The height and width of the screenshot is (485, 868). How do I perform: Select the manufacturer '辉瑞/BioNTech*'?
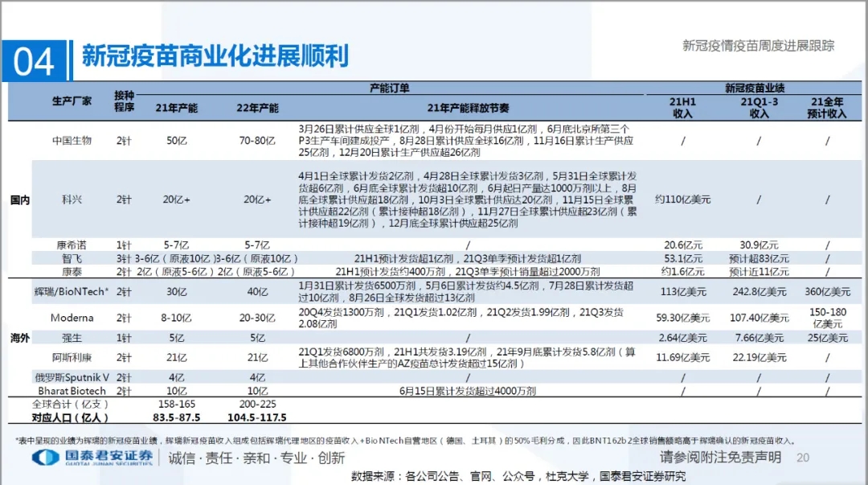coord(72,291)
